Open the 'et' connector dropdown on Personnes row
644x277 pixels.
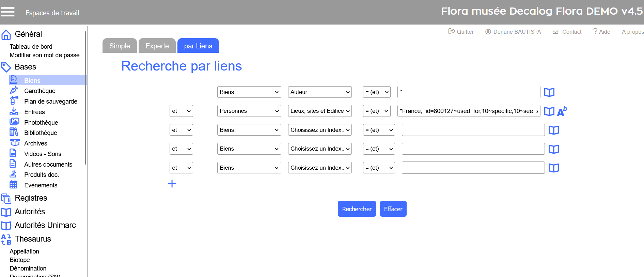point(181,111)
